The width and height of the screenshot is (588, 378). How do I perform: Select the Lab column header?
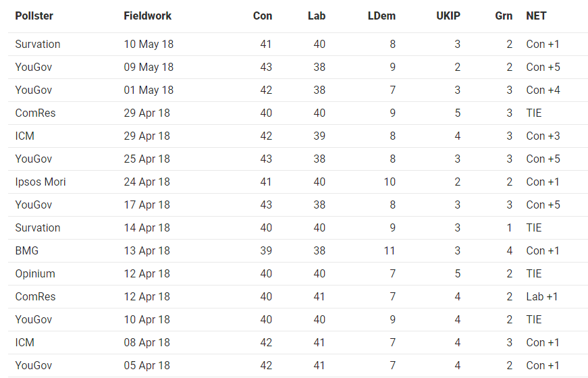click(x=317, y=16)
